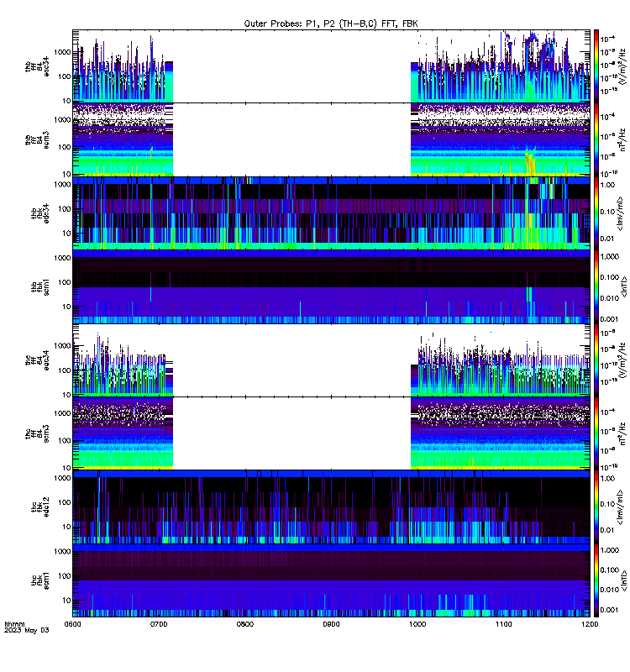Viewport: 630px width, 672px height.
Task: Select the thc fbk scm1 panel label
Action: click(x=40, y=580)
